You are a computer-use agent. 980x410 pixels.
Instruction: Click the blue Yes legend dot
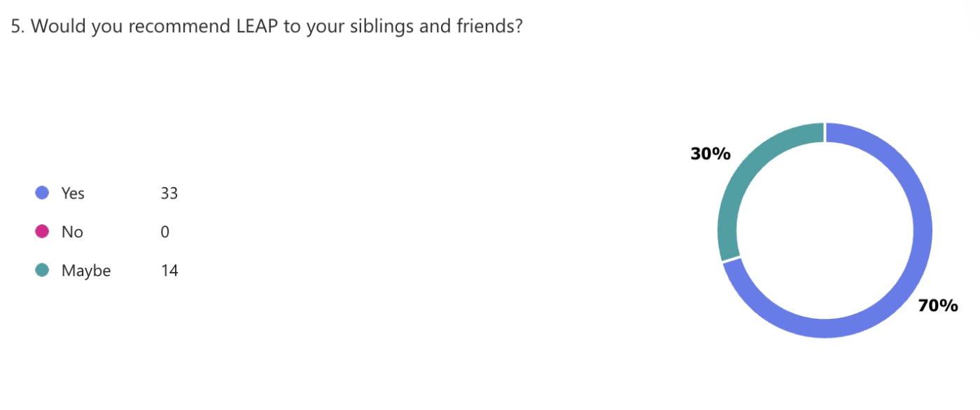coord(42,193)
